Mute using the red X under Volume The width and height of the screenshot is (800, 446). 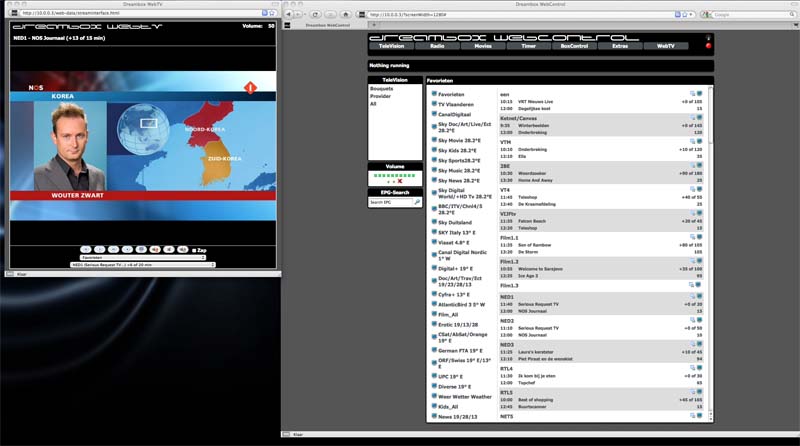click(x=400, y=181)
